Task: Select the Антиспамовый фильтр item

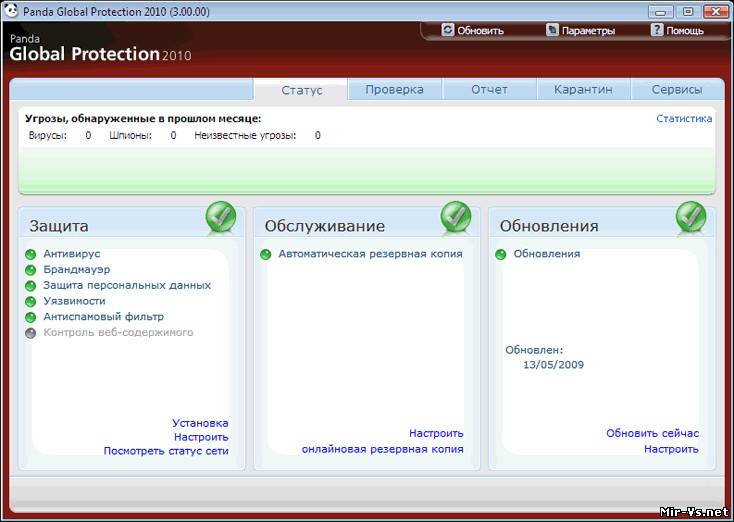Action: pyautogui.click(x=103, y=317)
